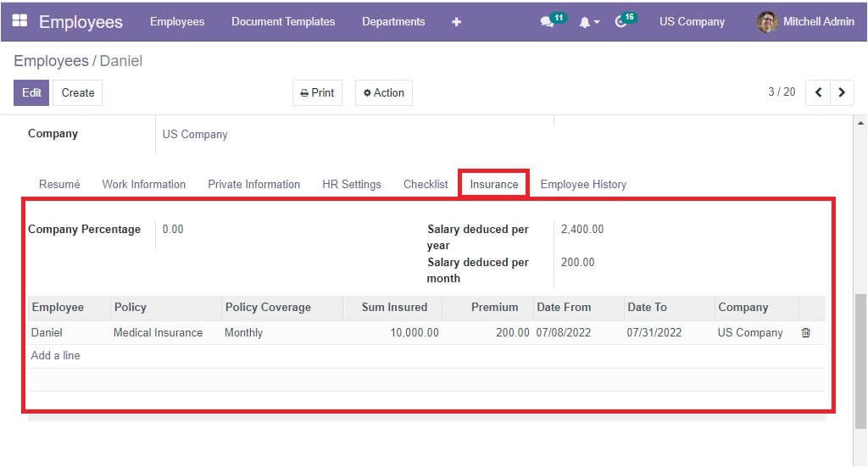Screen dimensions: 868x467
Task: Expand the Action dropdown
Action: point(383,93)
